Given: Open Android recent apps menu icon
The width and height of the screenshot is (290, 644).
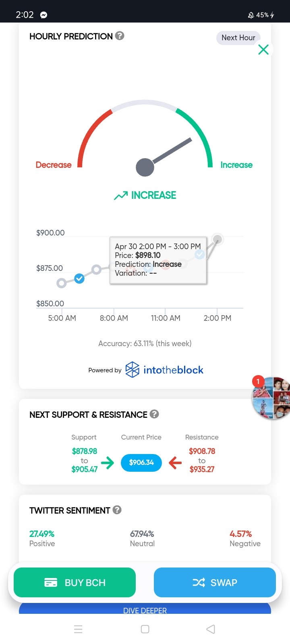Looking at the screenshot, I should 78,629.
